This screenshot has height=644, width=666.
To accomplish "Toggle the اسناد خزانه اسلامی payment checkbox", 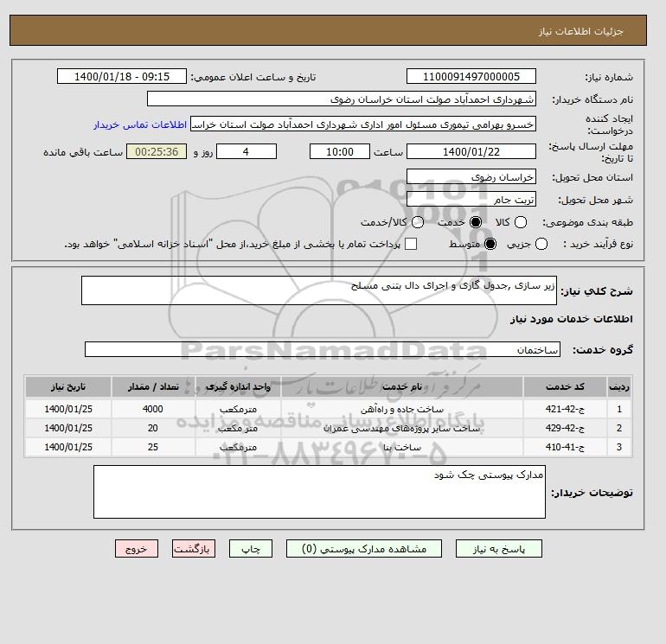I will pyautogui.click(x=410, y=244).
